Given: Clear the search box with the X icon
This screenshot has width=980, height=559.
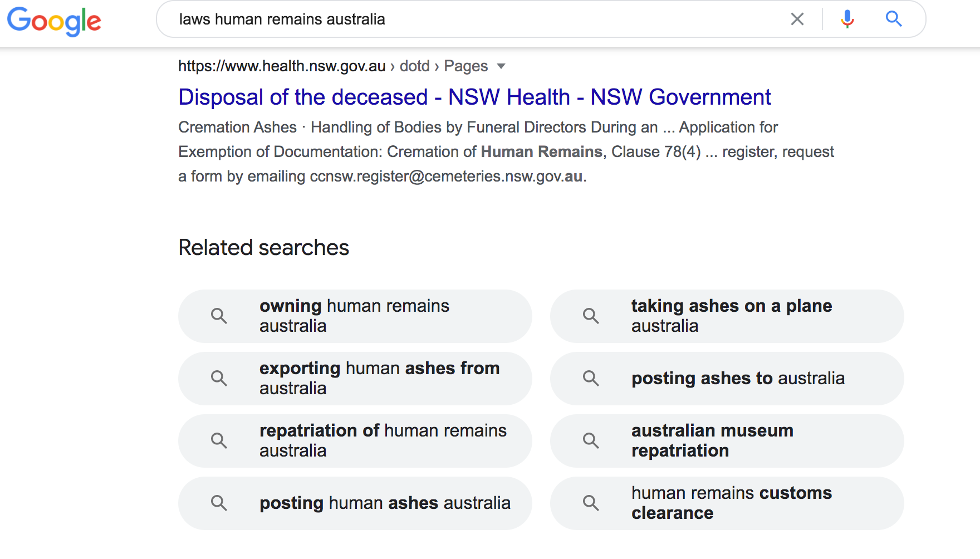Looking at the screenshot, I should [x=797, y=19].
